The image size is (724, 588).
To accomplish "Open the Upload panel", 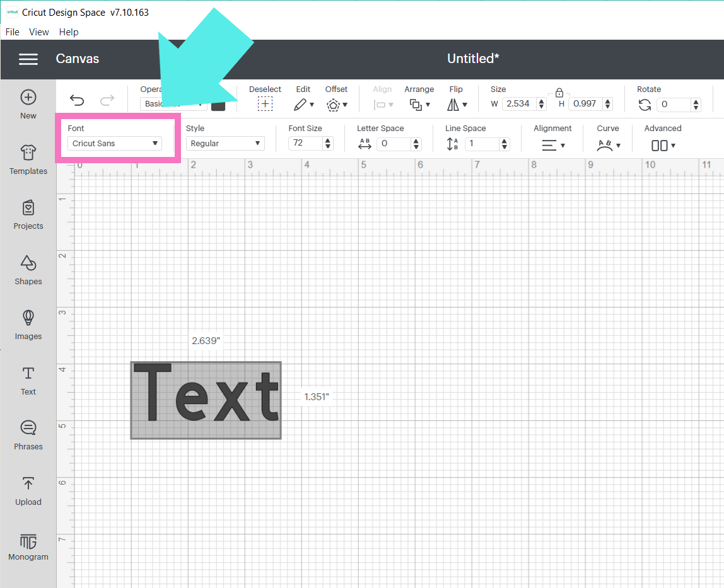I will pyautogui.click(x=28, y=490).
